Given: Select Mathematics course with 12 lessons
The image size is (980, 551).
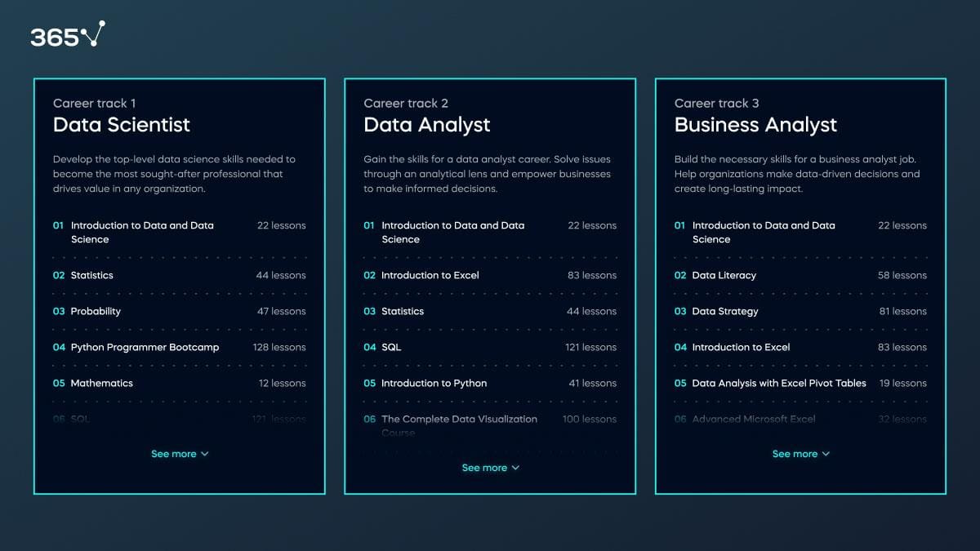Looking at the screenshot, I should (x=101, y=383).
